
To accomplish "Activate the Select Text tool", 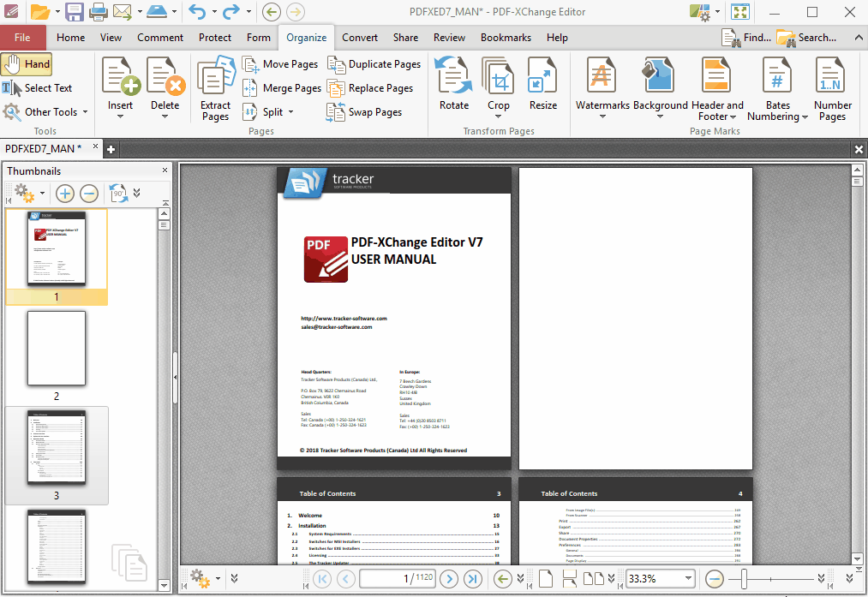I will (x=37, y=88).
